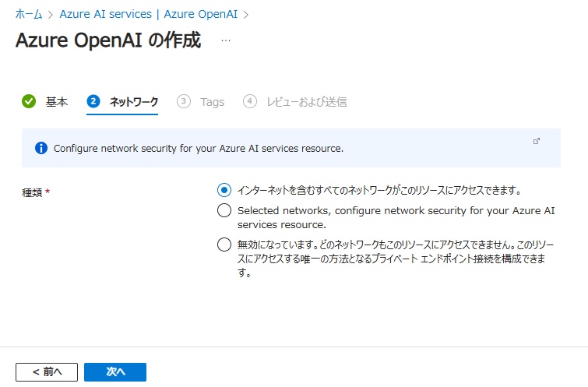Open the external link icon in info banner
This screenshot has height=387, width=588.
tap(537, 141)
